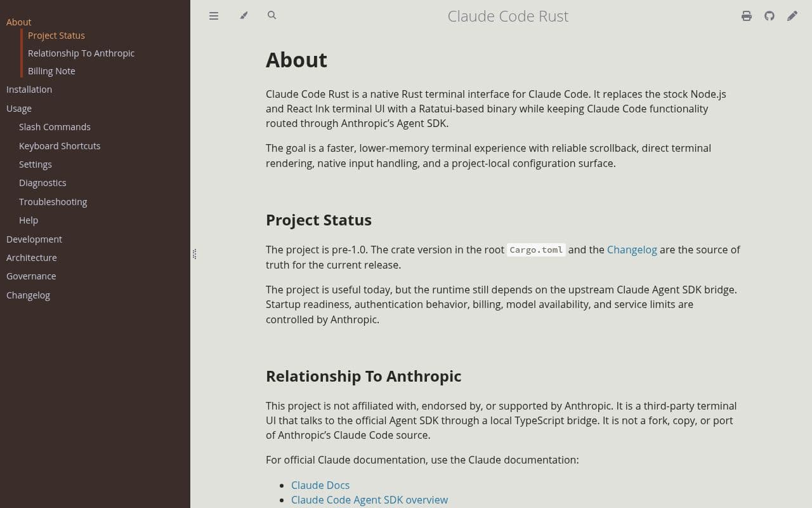Click the suggest an edit pencil icon

click(792, 16)
